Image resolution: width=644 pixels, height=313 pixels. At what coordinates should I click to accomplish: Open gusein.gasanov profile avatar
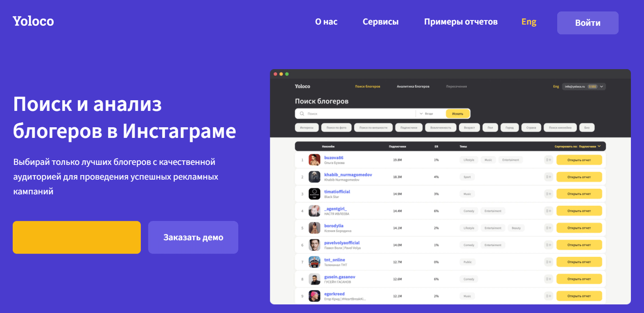(314, 279)
